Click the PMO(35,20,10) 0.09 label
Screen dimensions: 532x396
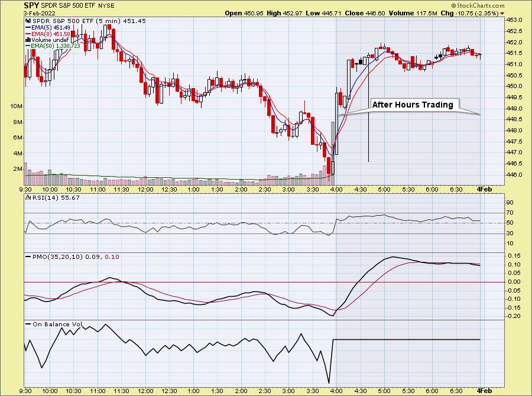tap(66, 257)
